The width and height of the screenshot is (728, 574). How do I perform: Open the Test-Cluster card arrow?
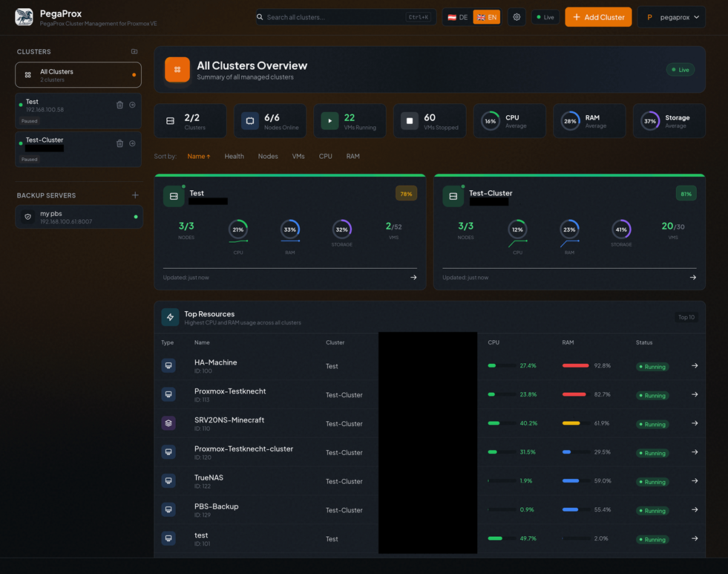[x=692, y=277]
